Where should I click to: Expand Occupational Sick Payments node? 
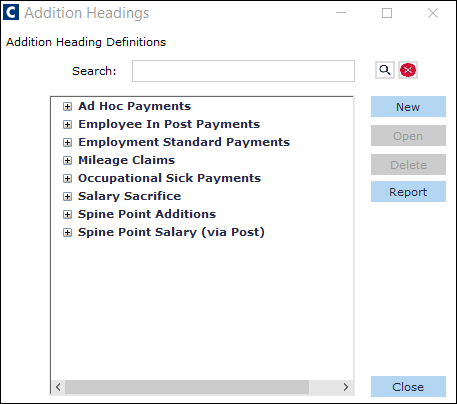tap(67, 178)
